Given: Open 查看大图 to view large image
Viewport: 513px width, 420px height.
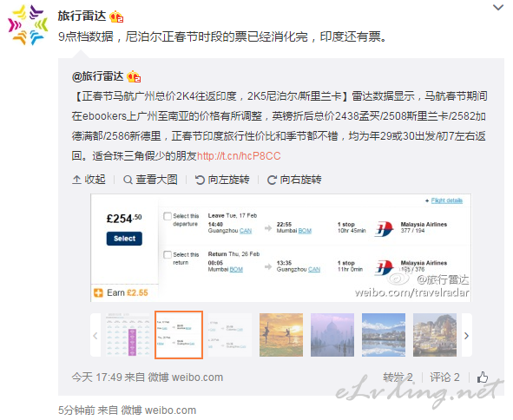Looking at the screenshot, I should (150, 180).
